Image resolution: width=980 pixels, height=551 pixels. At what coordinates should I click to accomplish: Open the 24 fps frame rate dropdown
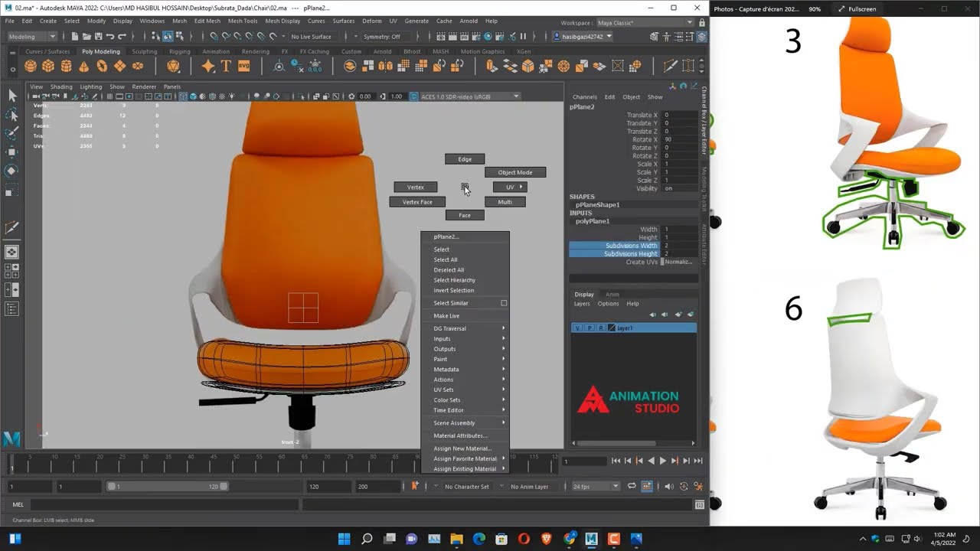(596, 486)
